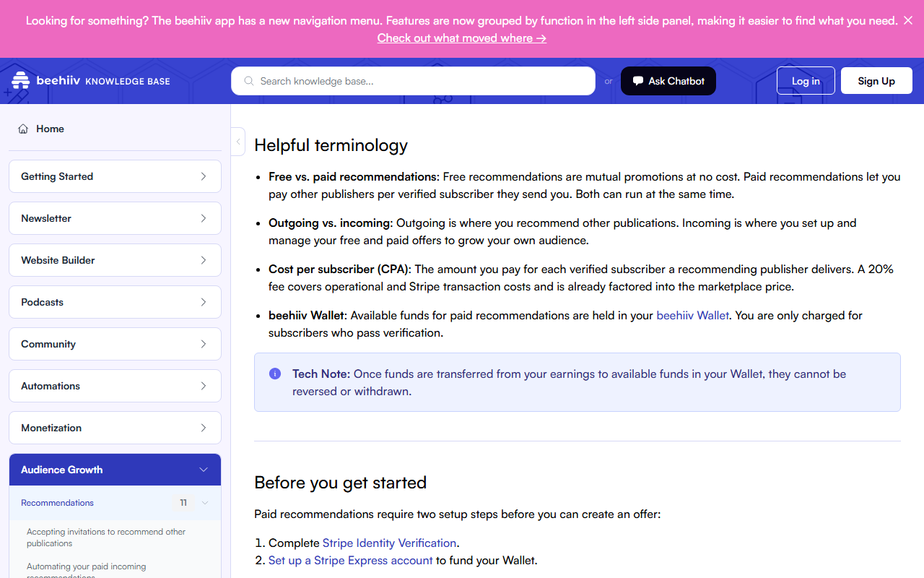The width and height of the screenshot is (924, 578).
Task: Click the Recommendations count badge '11'
Action: click(x=183, y=503)
